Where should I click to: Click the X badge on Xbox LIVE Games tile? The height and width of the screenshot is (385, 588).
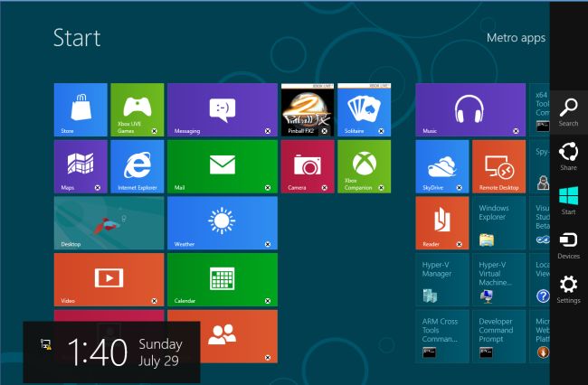pos(154,131)
